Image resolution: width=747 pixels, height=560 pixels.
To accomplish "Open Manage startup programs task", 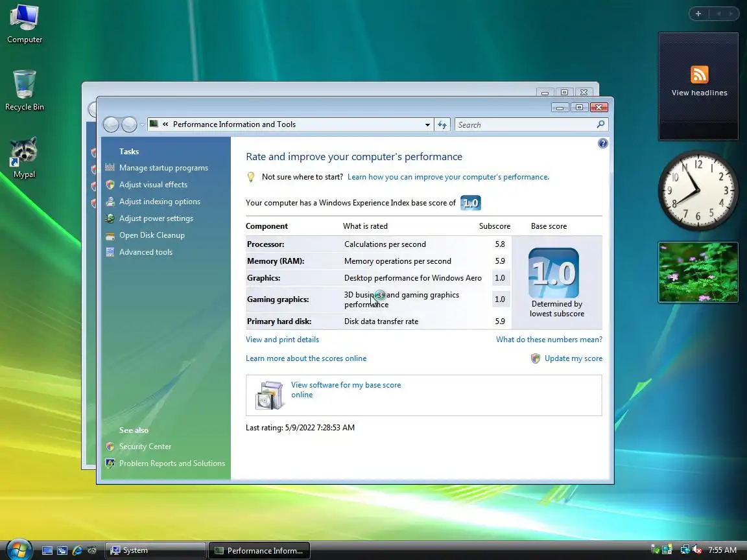I will [163, 168].
